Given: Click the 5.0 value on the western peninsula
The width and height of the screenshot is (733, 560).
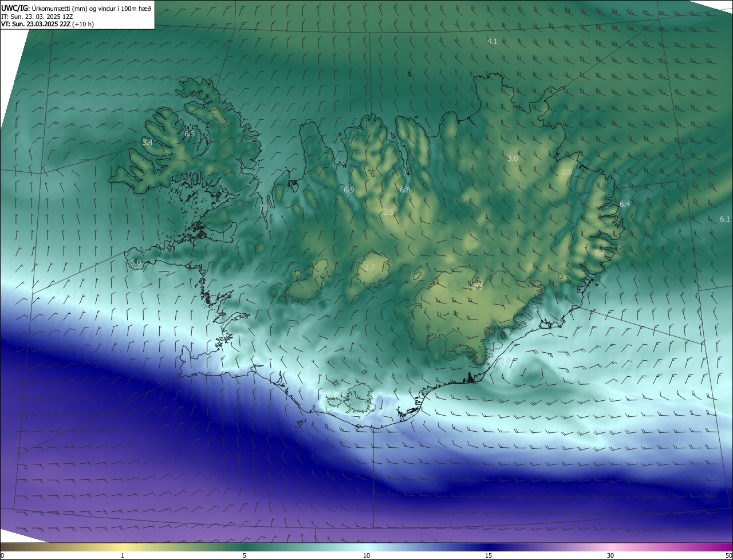Looking at the screenshot, I should pos(136,262).
